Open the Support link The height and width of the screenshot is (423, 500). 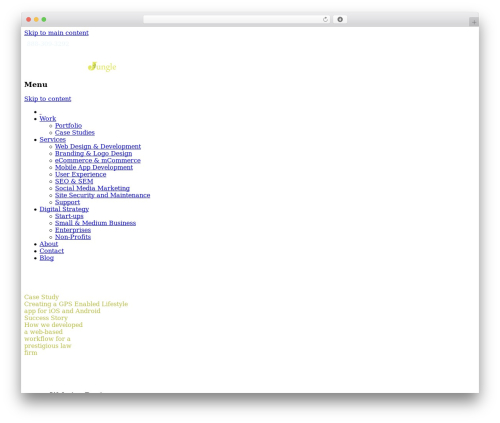(x=67, y=202)
